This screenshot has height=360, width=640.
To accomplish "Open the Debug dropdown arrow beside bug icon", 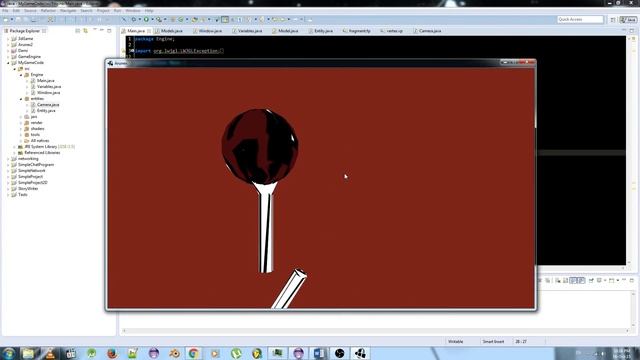I will [139, 19].
